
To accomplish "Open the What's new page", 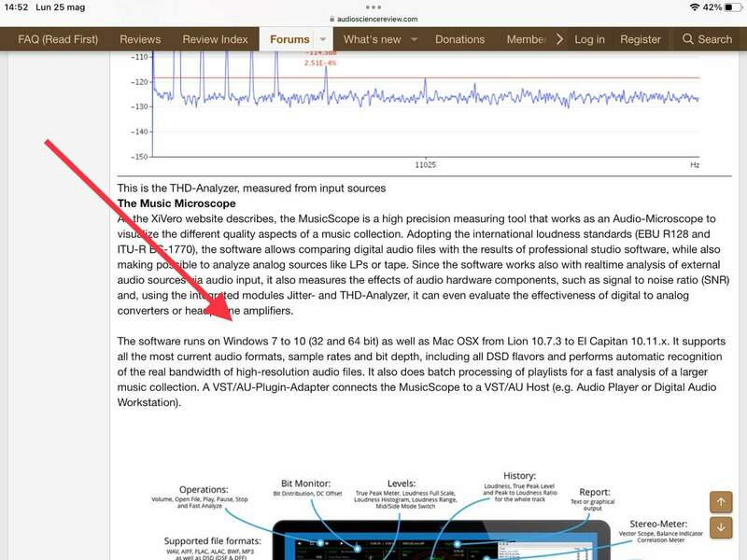I will click(x=372, y=39).
